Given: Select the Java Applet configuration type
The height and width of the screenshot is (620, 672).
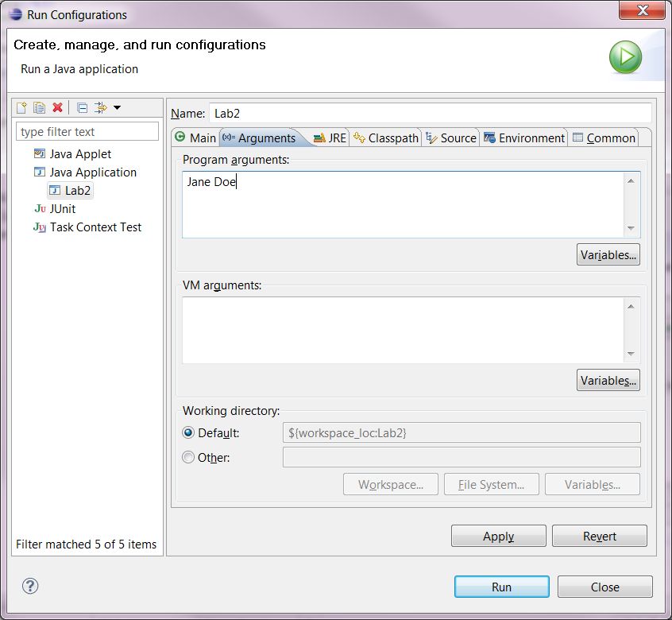Looking at the screenshot, I should pyautogui.click(x=73, y=153).
